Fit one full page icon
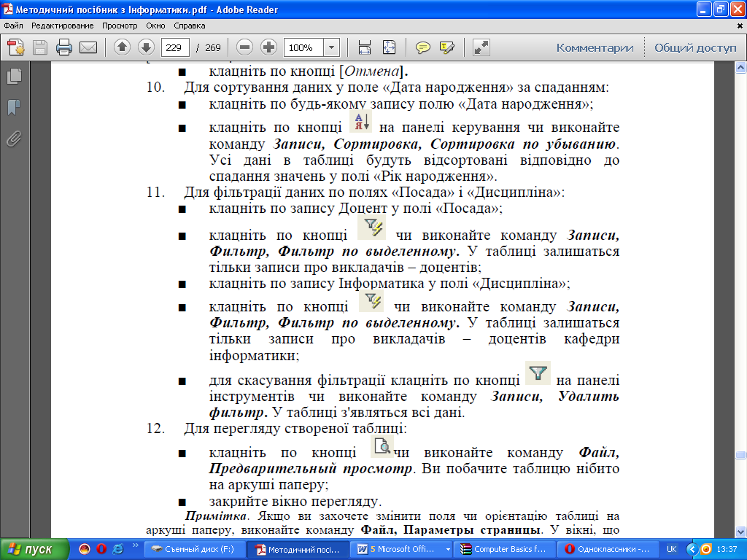The height and width of the screenshot is (560, 747). pos(390,47)
